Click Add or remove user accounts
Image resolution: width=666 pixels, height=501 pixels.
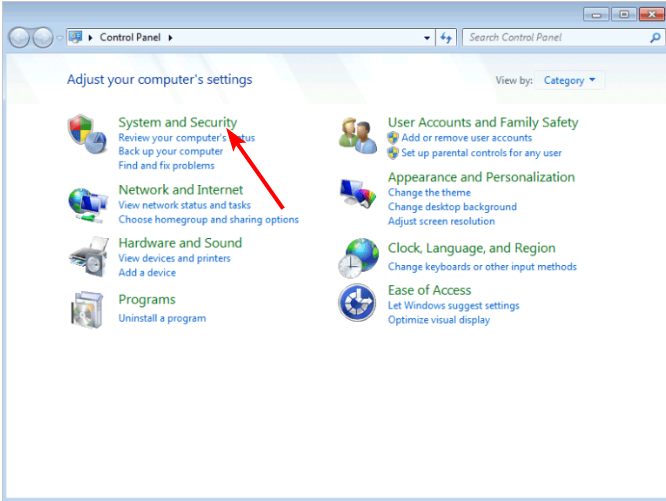[466, 138]
